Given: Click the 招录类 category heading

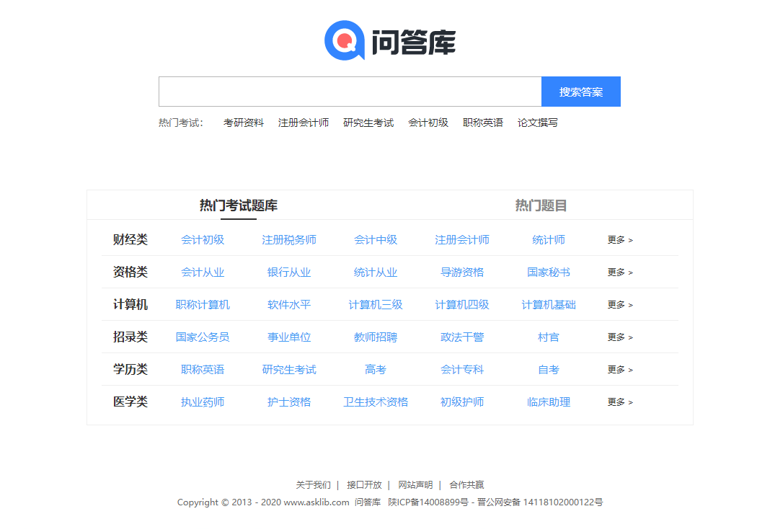Looking at the screenshot, I should point(130,337).
